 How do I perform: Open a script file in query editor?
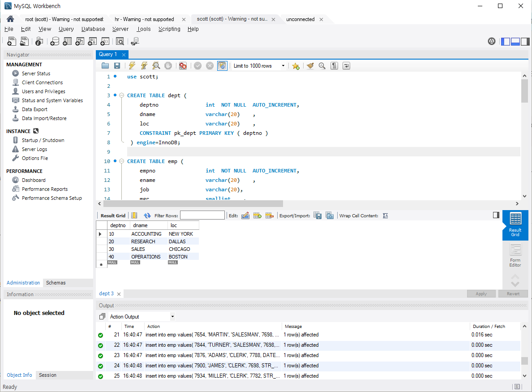(105, 66)
